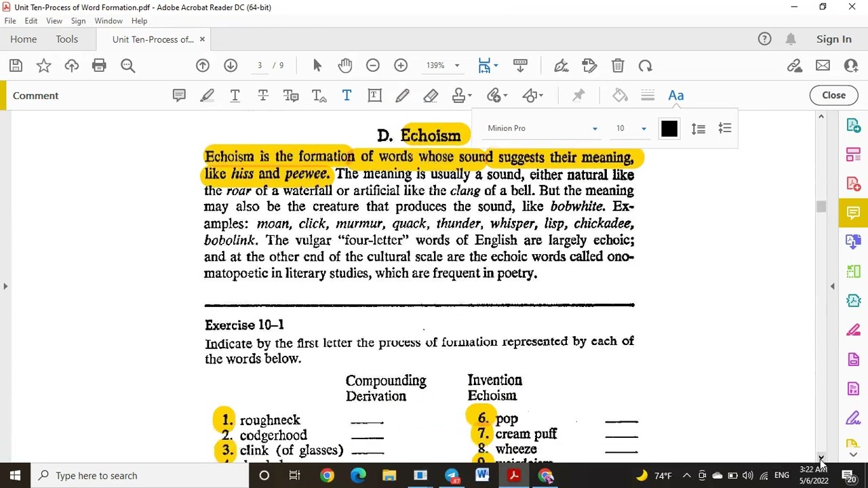Switch to the Home tab
This screenshot has height=488, width=868.
(24, 39)
